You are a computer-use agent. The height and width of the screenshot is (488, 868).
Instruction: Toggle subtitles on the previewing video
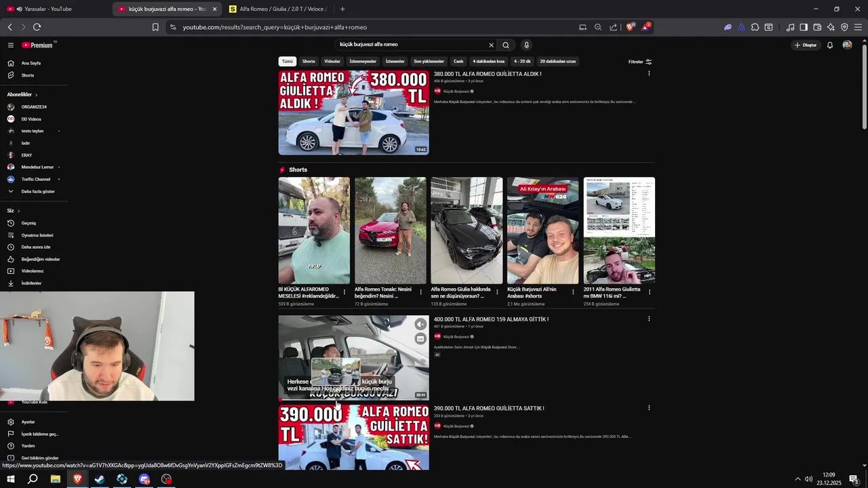420,339
